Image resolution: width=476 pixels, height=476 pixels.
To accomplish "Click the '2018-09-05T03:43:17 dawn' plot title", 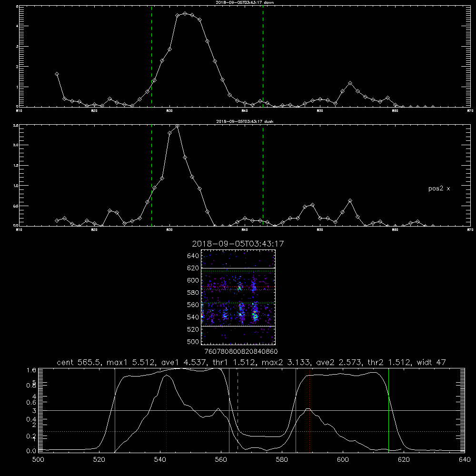I will (245, 2).
